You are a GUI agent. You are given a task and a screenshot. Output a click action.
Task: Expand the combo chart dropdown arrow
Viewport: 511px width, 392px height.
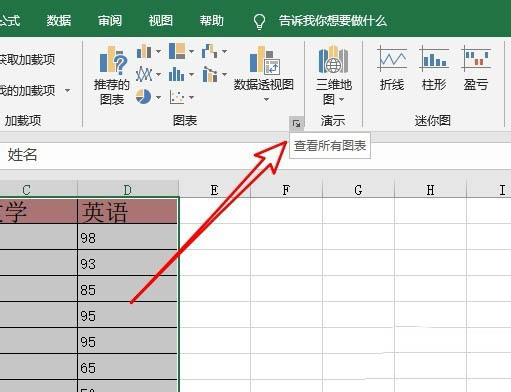coord(224,74)
